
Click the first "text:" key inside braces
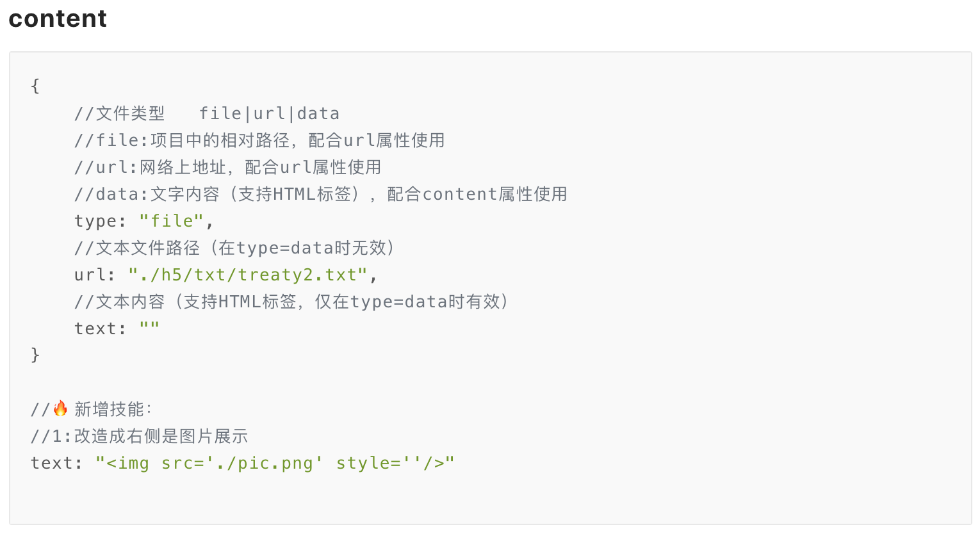coord(101,328)
